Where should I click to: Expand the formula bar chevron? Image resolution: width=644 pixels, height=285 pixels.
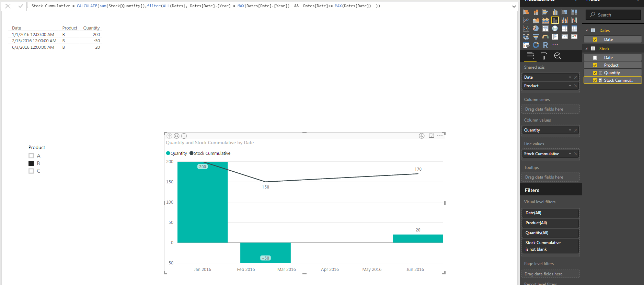[x=514, y=7]
